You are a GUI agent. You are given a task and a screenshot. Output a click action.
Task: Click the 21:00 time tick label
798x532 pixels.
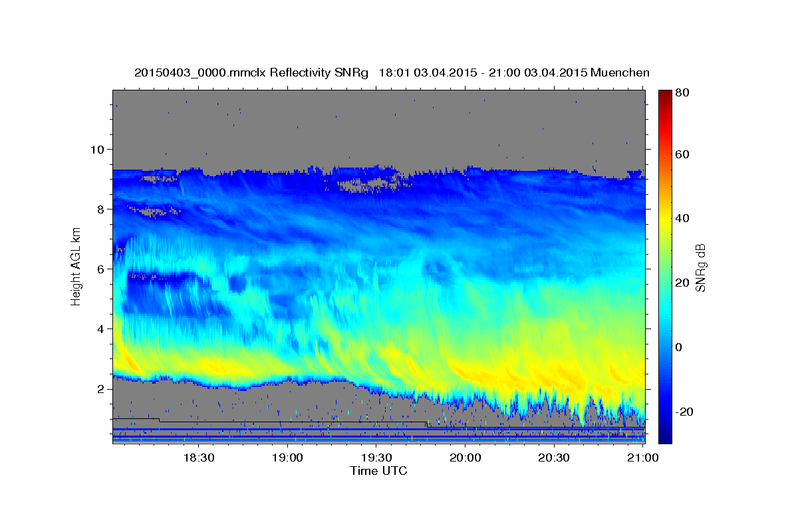coord(643,458)
